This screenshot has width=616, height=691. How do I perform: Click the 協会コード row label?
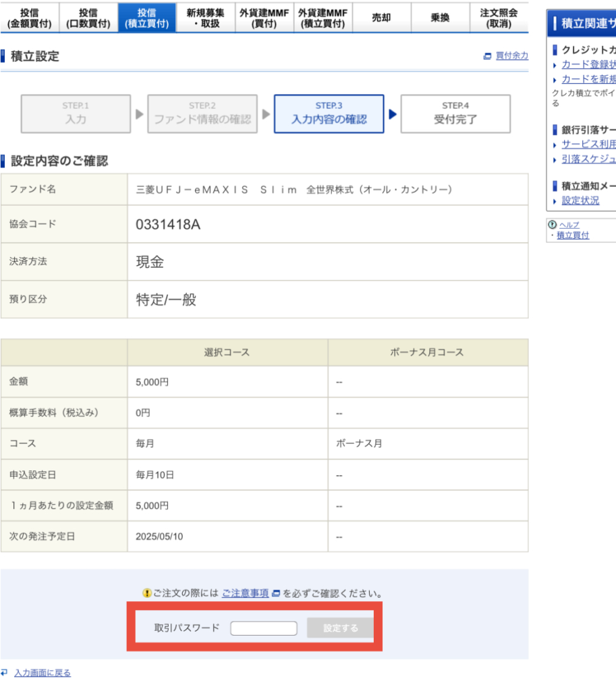click(32, 224)
